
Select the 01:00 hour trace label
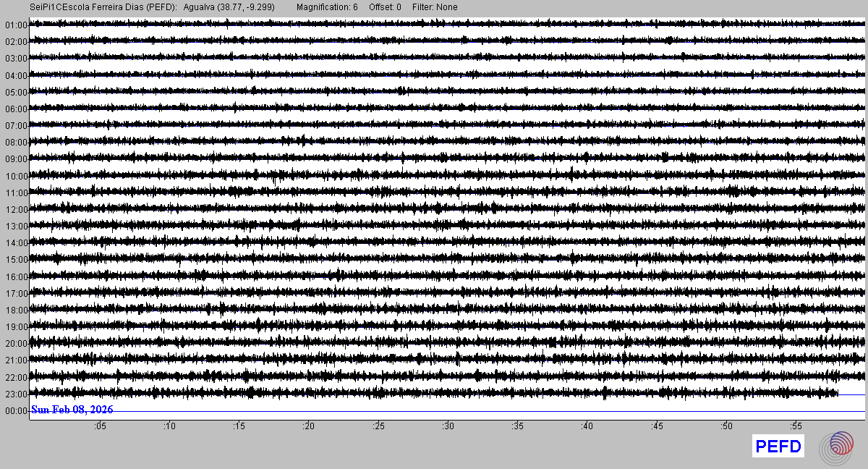coord(15,25)
